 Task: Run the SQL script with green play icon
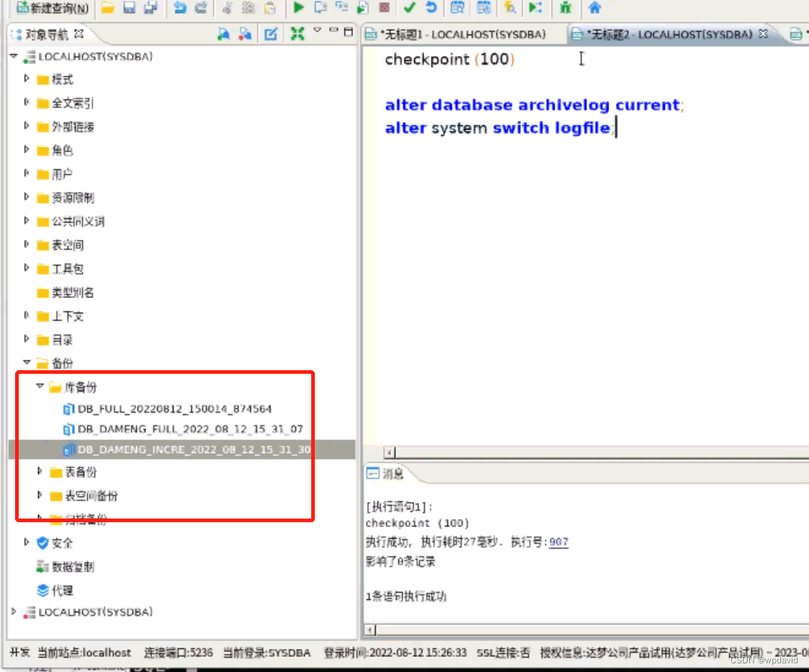[298, 9]
